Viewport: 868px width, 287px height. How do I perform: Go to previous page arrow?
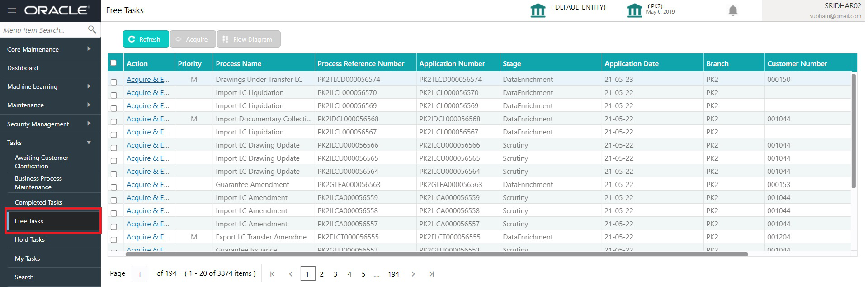tap(291, 274)
